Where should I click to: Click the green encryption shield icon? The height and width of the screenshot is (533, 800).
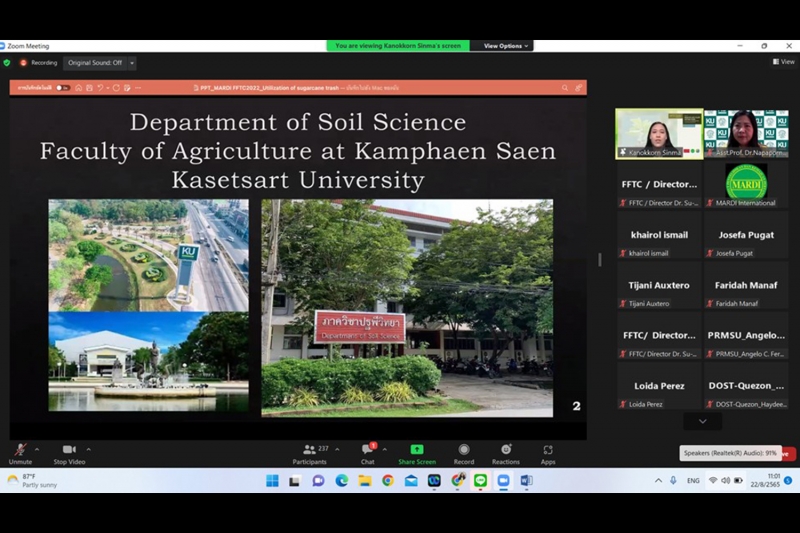pyautogui.click(x=7, y=63)
